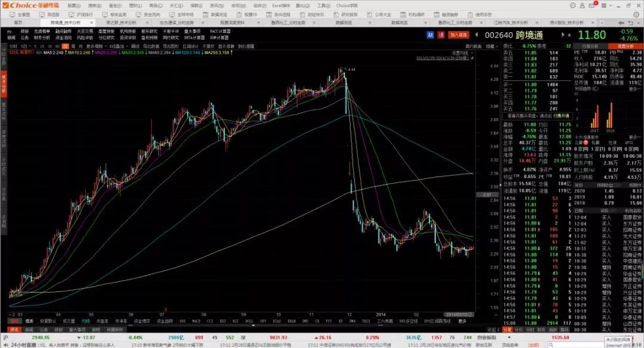Open the 龙虎榜单 link

point(42,31)
